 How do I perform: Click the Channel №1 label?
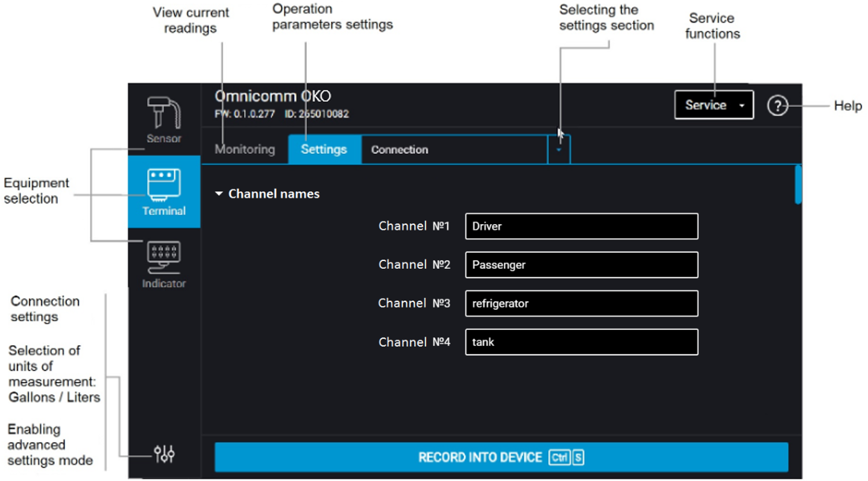point(415,226)
